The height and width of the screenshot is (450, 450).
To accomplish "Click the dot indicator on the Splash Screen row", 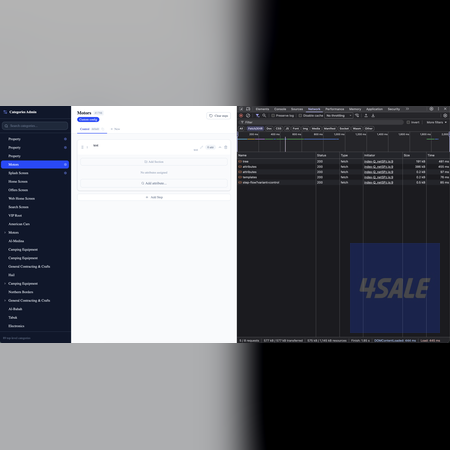I will click(x=65, y=173).
